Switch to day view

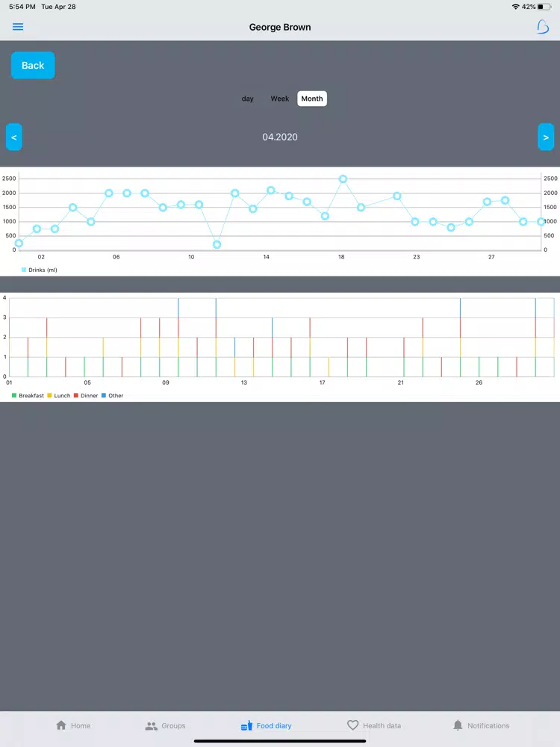pos(248,99)
